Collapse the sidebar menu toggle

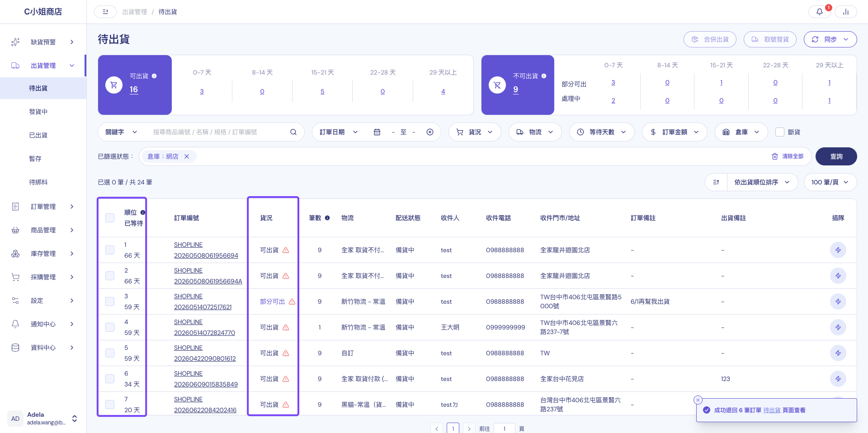point(105,12)
